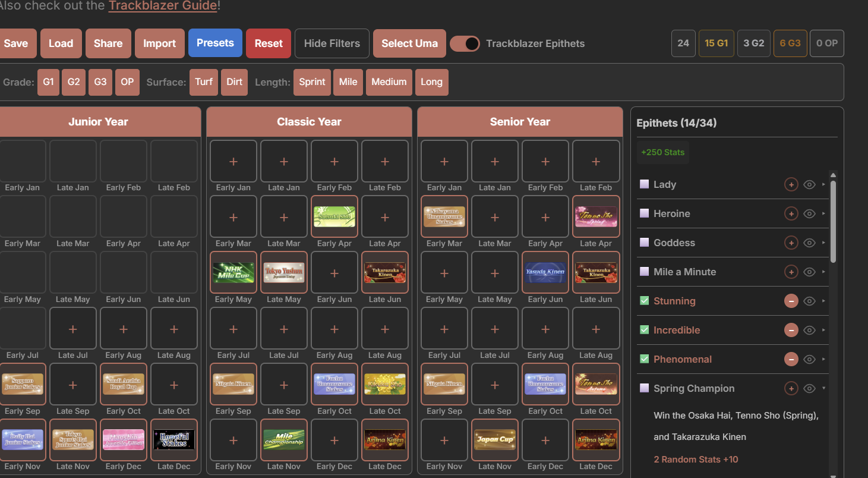Viewport: 868px width, 478px height.
Task: Select Fuchu Umamusume Stakes in Senior Year
Action: tap(545, 385)
